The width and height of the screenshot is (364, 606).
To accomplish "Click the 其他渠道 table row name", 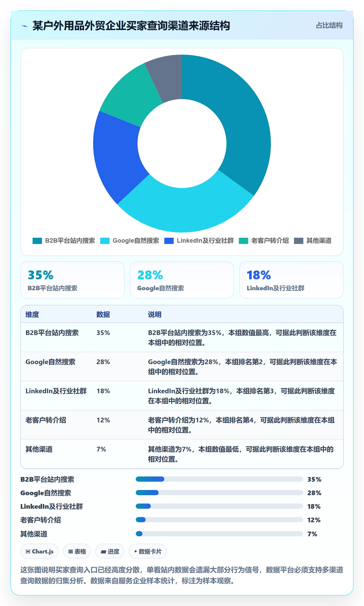I will click(x=39, y=449).
